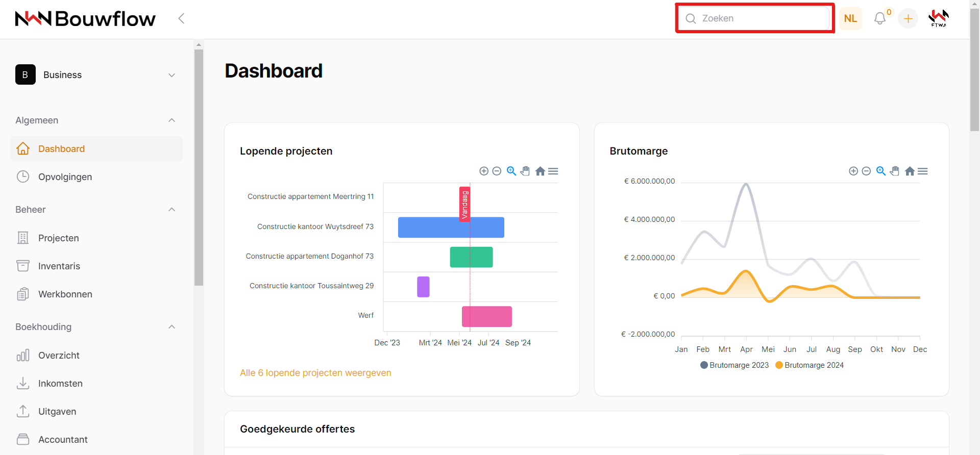
Task: Zoom out on Brutomarge chart
Action: click(866, 171)
